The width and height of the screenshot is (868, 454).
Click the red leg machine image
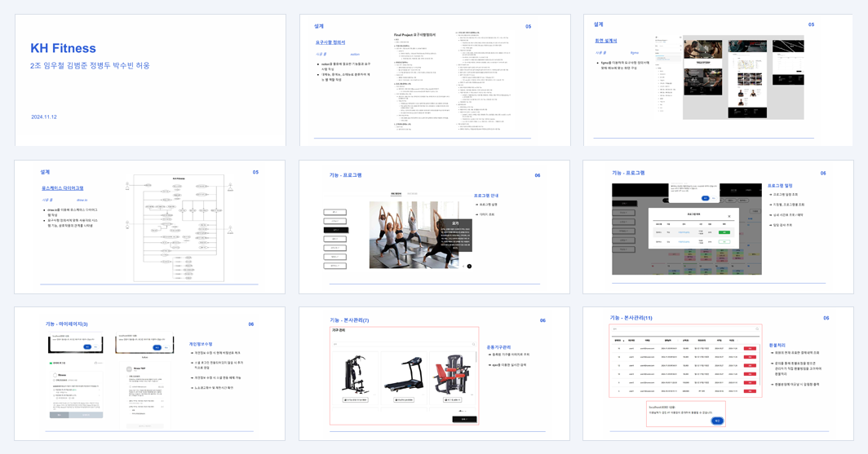click(x=452, y=374)
